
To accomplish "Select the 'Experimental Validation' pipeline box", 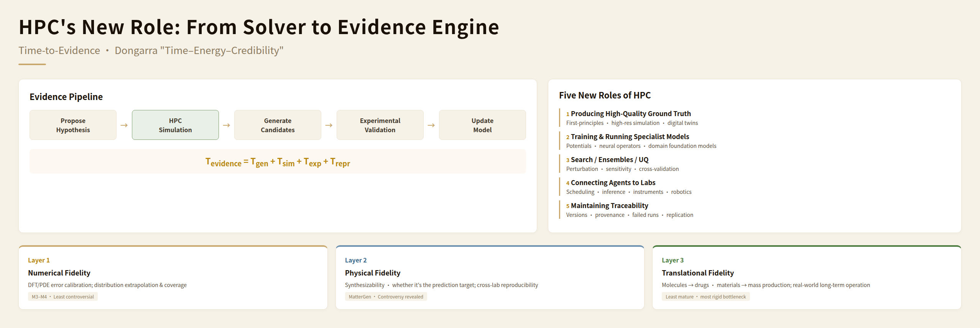I will click(x=380, y=125).
